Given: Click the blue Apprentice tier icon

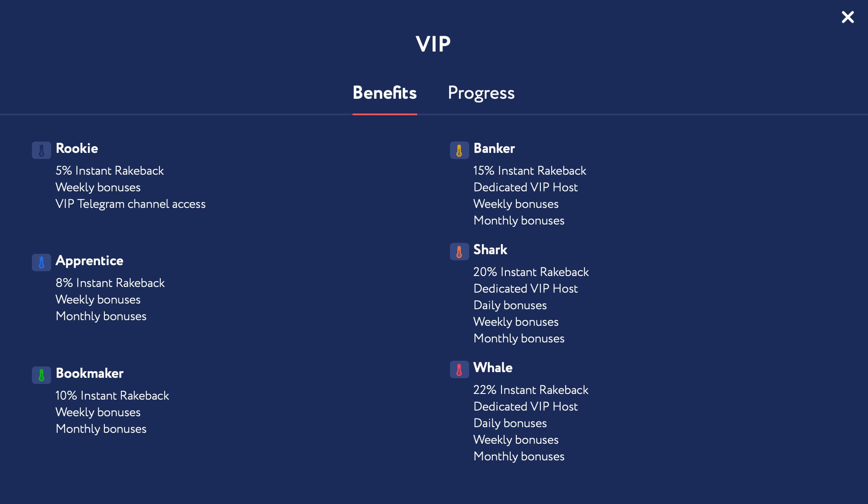Looking at the screenshot, I should [x=41, y=262].
